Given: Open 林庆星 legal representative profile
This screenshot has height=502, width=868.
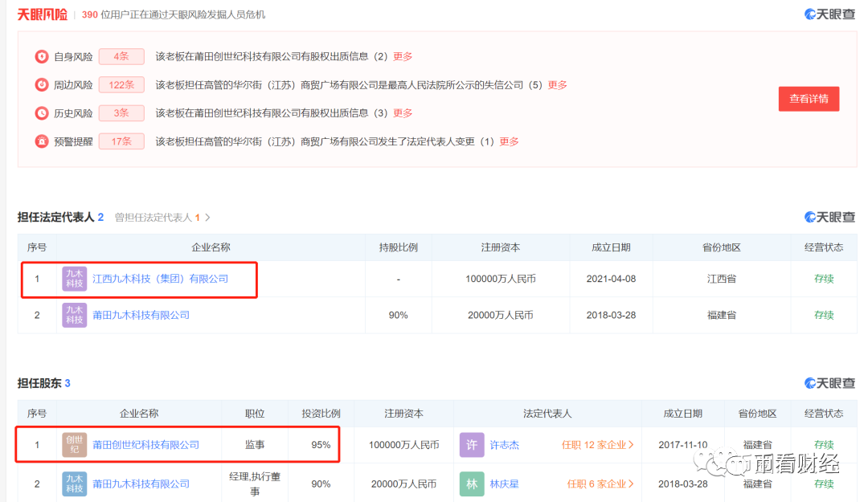Looking at the screenshot, I should coord(504,484).
